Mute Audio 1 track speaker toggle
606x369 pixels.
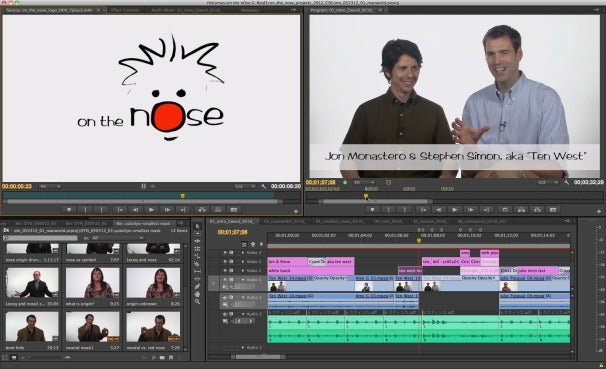pyautogui.click(x=225, y=297)
